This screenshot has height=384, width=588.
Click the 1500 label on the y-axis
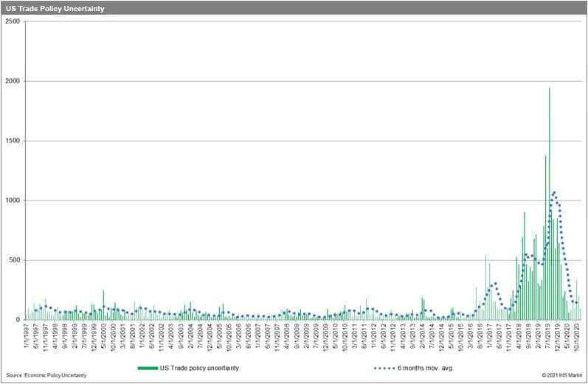click(x=13, y=141)
